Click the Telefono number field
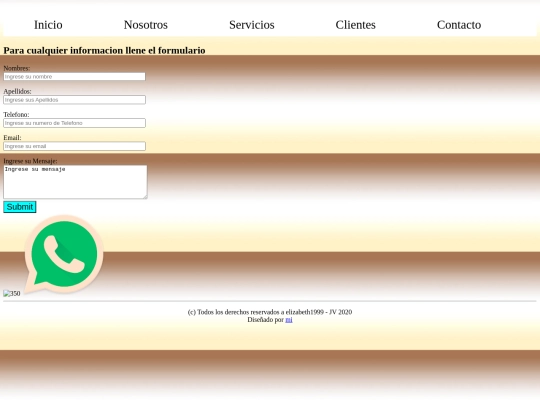 point(74,123)
